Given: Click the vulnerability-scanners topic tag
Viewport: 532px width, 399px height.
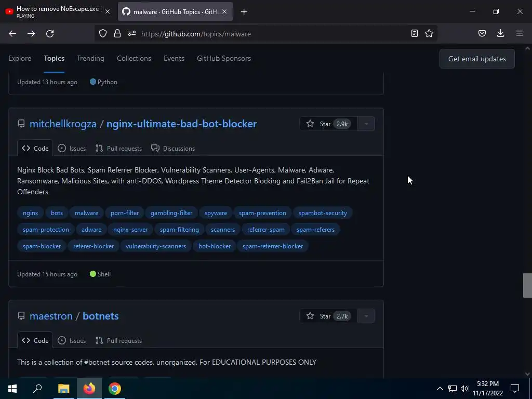Looking at the screenshot, I should [x=156, y=246].
